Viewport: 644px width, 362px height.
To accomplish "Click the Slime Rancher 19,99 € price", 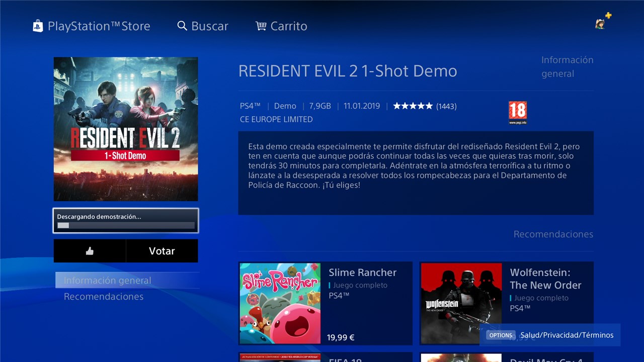I will 341,337.
